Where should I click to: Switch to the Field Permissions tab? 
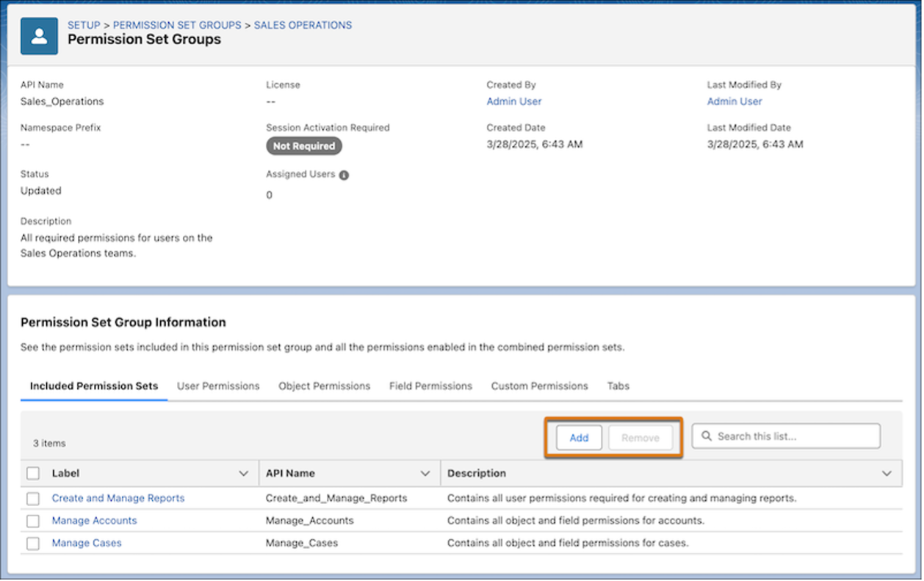[430, 386]
